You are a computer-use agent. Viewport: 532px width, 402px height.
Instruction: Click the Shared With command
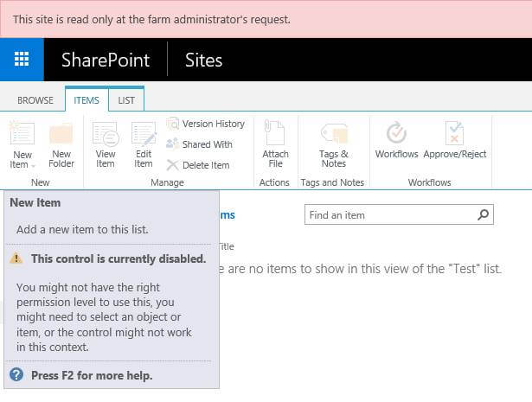(200, 144)
